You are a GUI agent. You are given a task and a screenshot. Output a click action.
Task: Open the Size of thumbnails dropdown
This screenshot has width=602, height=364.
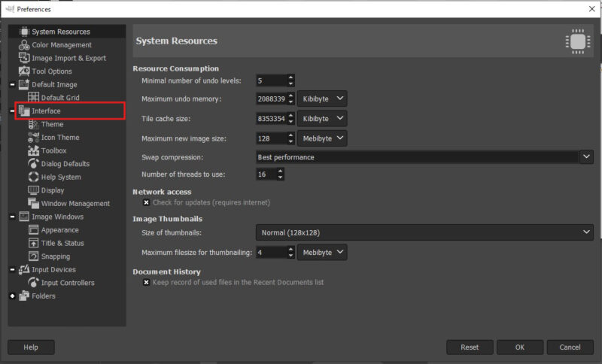(x=424, y=232)
